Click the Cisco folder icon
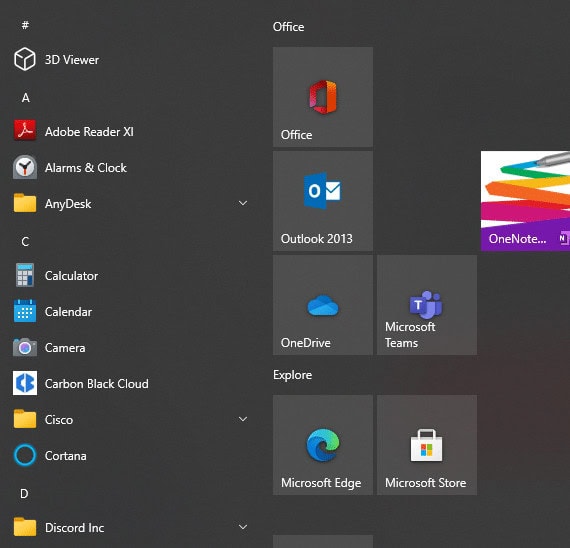 (x=25, y=419)
